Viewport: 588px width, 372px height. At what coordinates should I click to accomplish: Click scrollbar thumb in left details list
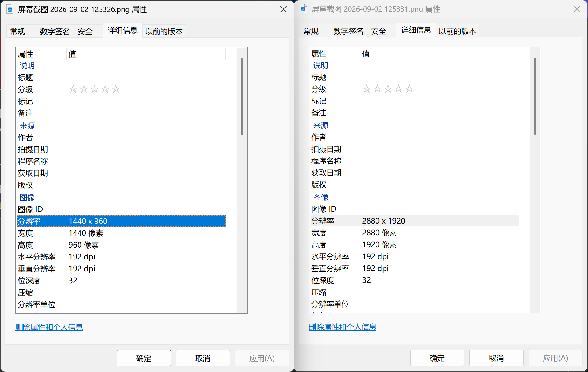click(242, 97)
